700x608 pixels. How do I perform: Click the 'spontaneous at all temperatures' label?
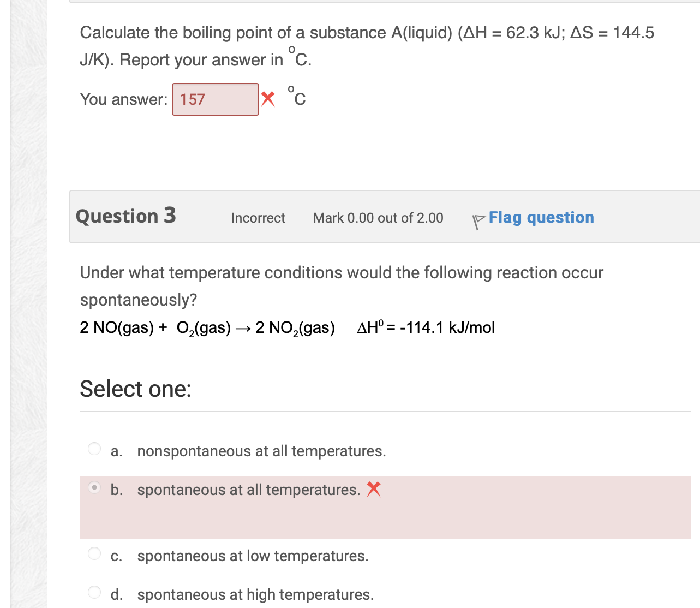pyautogui.click(x=248, y=490)
